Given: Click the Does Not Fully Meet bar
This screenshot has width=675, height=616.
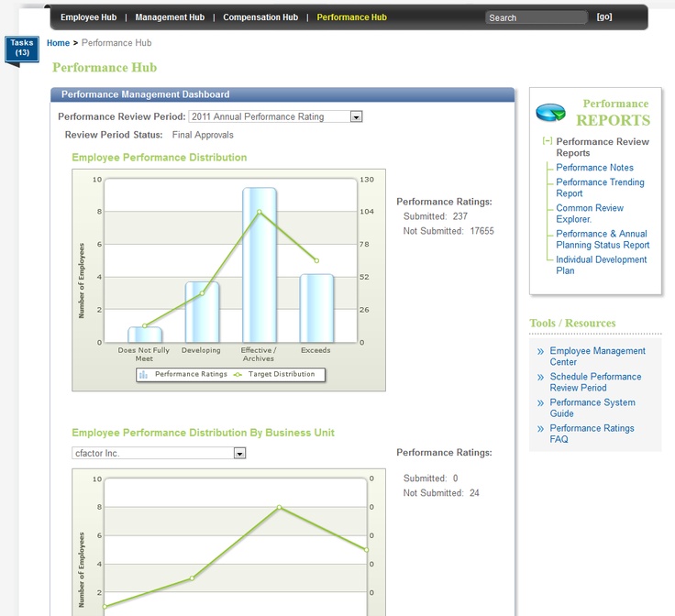Looking at the screenshot, I should click(x=145, y=335).
